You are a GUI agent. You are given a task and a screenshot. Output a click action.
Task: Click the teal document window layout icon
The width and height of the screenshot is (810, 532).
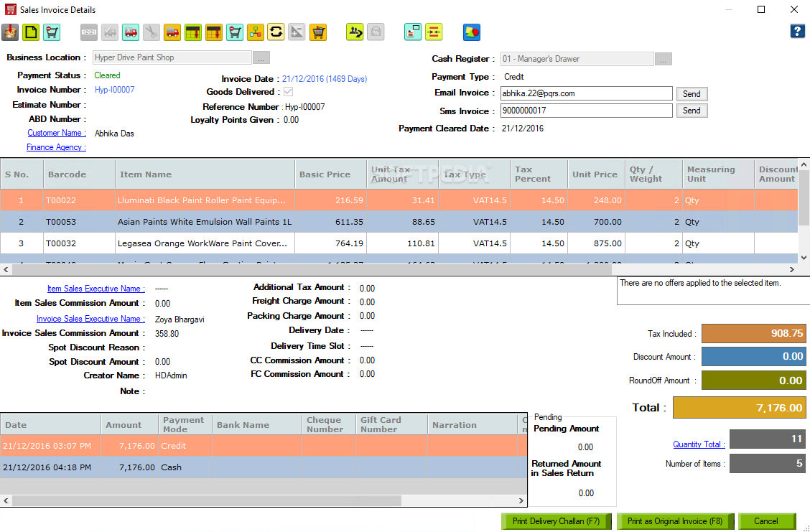coord(413,32)
